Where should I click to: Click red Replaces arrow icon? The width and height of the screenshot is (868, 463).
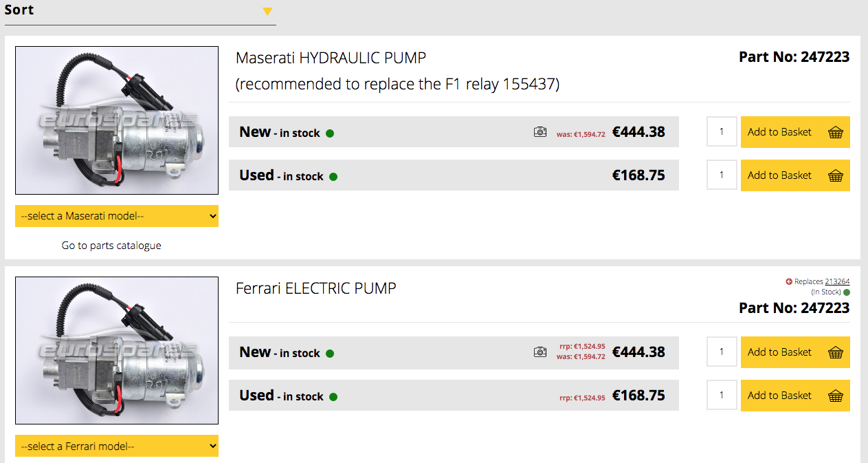click(789, 281)
